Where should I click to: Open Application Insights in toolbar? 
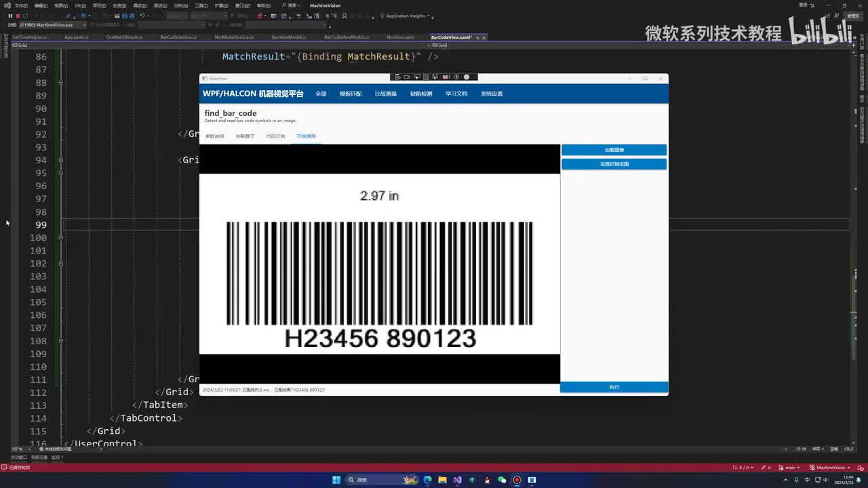coord(407,16)
